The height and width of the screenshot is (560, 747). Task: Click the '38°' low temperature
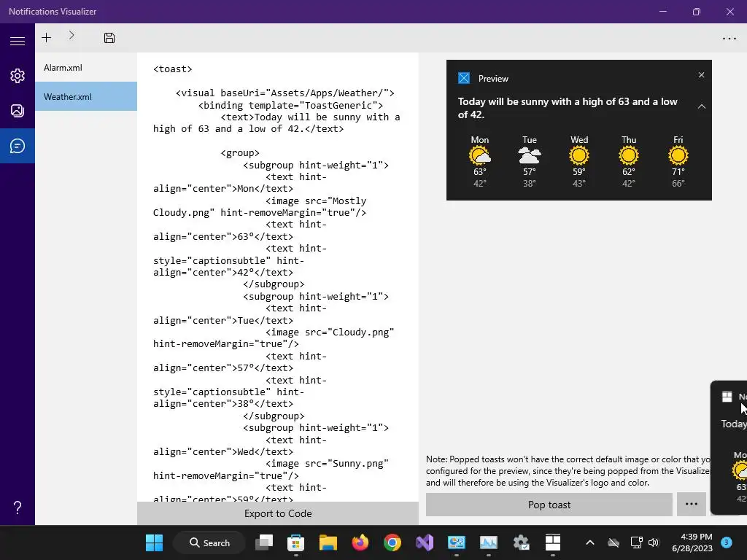(x=530, y=183)
